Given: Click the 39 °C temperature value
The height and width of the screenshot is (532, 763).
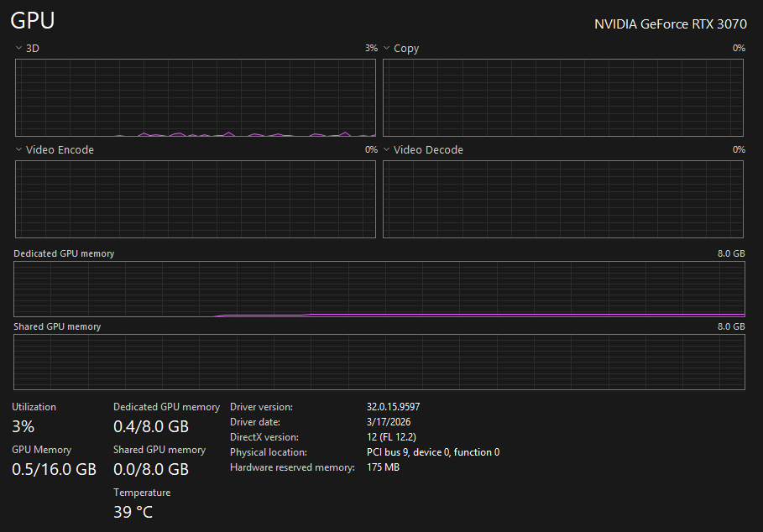Looking at the screenshot, I should click(133, 512).
